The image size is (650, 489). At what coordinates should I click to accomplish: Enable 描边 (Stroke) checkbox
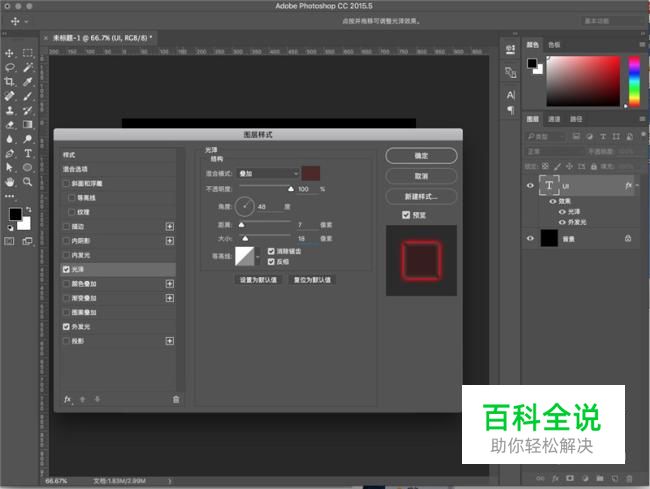tap(66, 226)
